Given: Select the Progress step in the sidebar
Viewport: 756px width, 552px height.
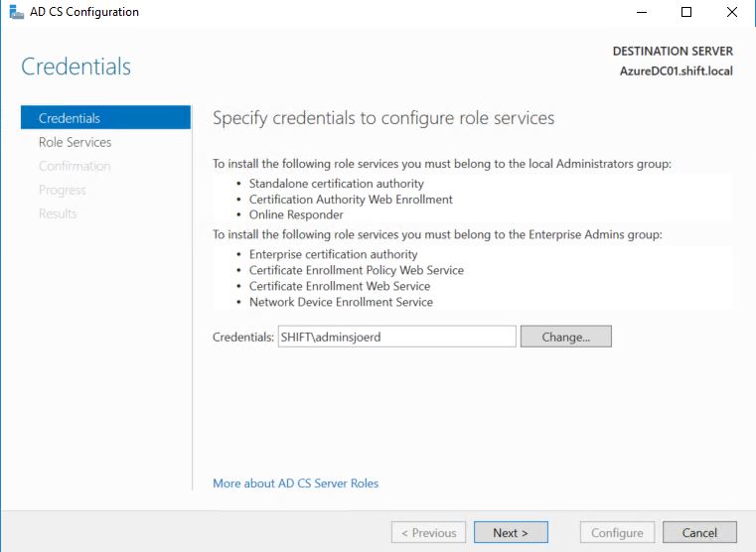Looking at the screenshot, I should [x=63, y=190].
